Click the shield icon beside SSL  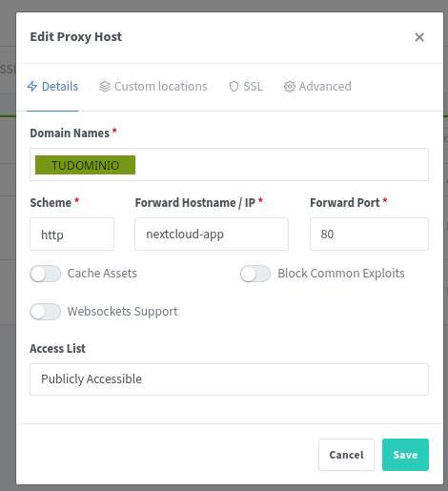point(234,87)
